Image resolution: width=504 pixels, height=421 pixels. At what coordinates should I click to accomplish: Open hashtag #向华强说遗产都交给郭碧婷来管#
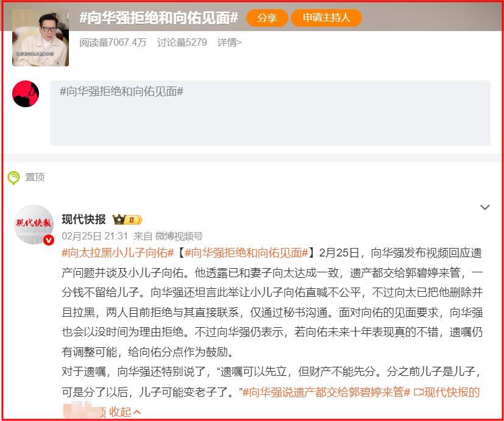point(326,392)
